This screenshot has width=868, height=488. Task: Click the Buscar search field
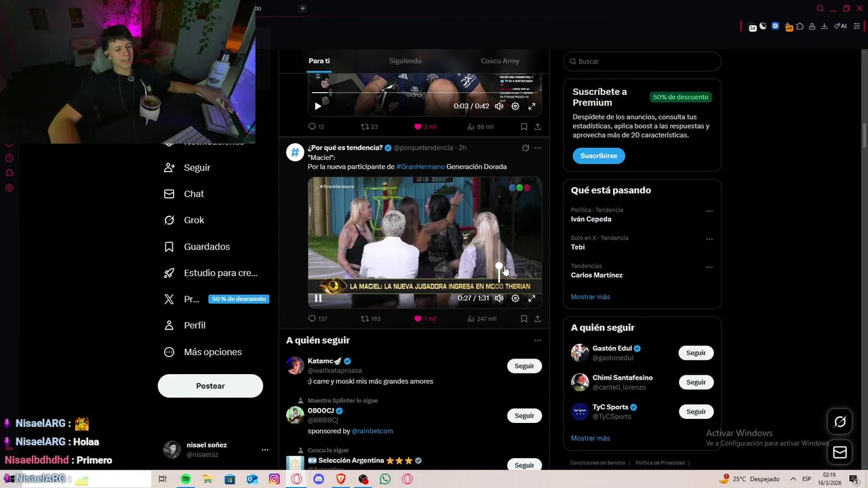(642, 61)
